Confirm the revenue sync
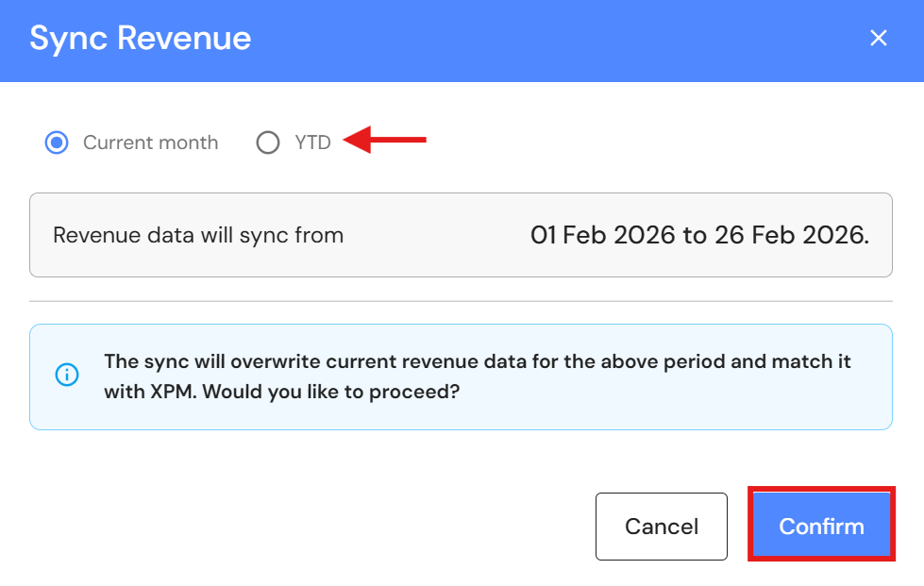Screen dimensions: 924x586 coord(821,526)
